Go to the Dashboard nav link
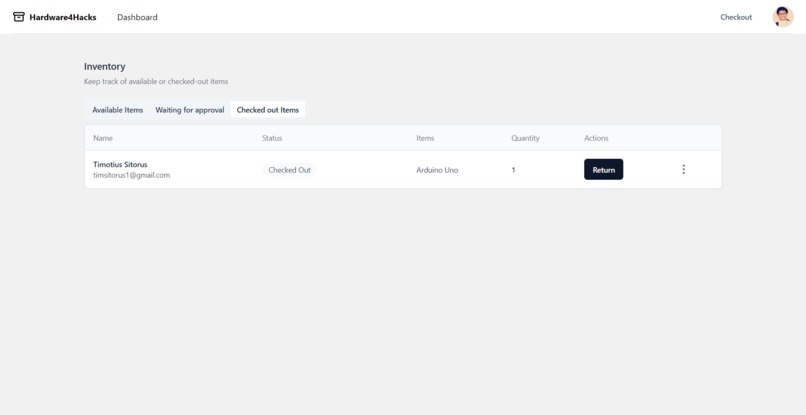Image resolution: width=806 pixels, height=415 pixels. pyautogui.click(x=137, y=17)
